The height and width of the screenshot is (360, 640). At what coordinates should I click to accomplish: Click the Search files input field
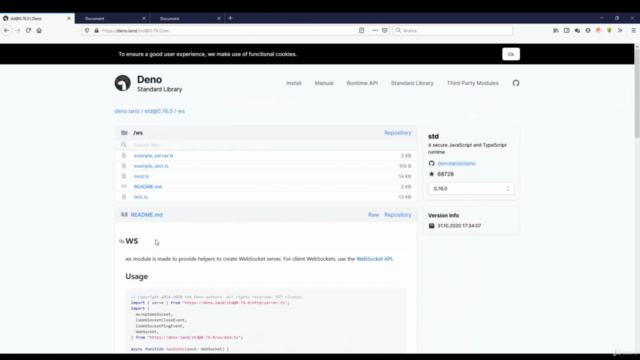(x=265, y=145)
